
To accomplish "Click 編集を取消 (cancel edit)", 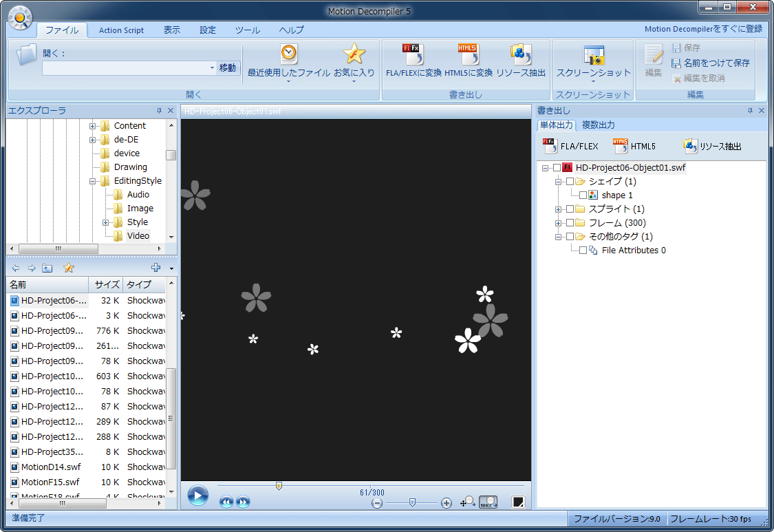I will [698, 78].
